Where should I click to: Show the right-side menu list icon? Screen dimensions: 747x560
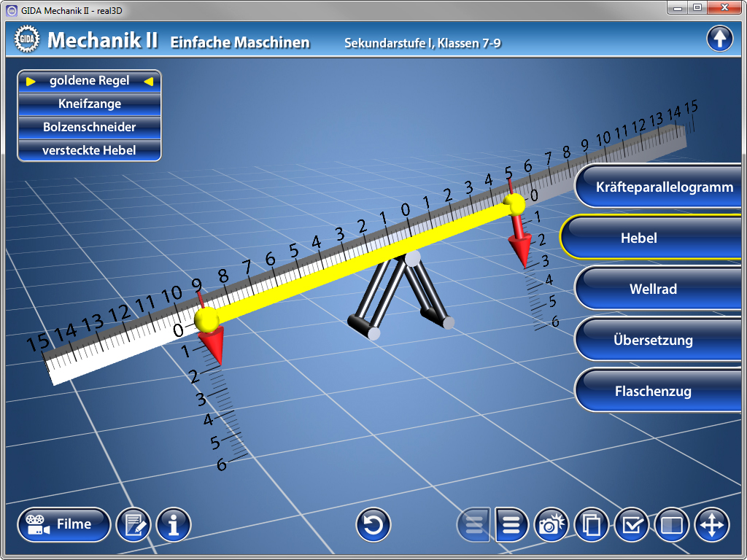[512, 524]
